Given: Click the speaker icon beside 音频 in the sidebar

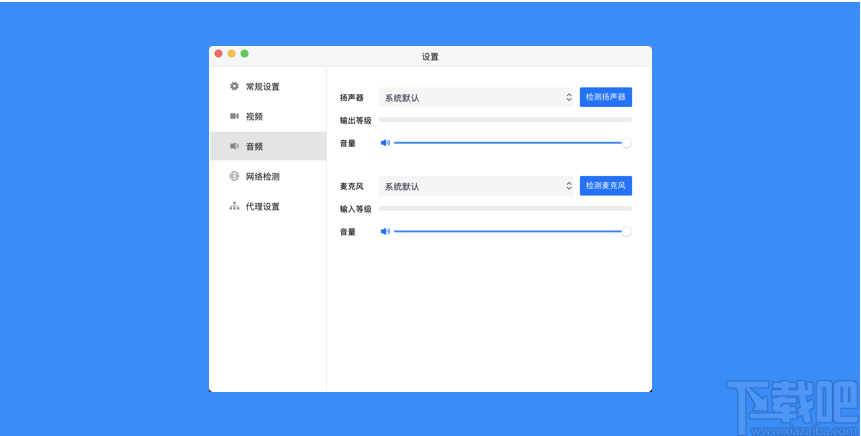Looking at the screenshot, I should 234,146.
